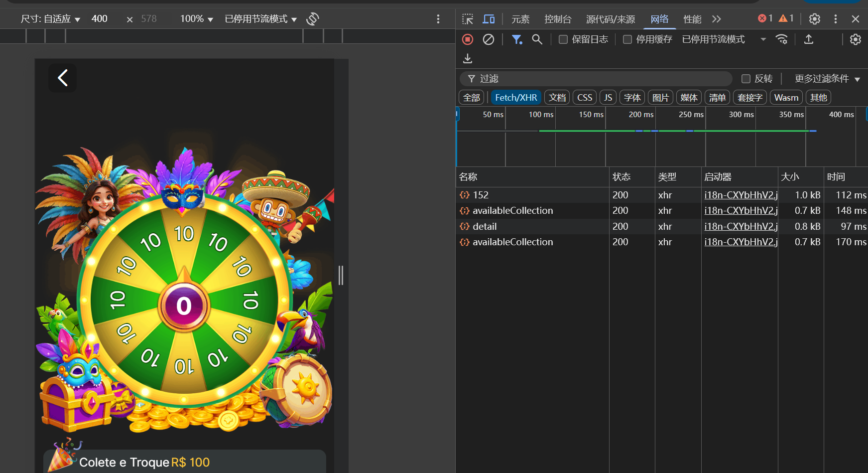This screenshot has height=473, width=868.
Task: Toggle the network filter funnel icon
Action: tap(517, 39)
